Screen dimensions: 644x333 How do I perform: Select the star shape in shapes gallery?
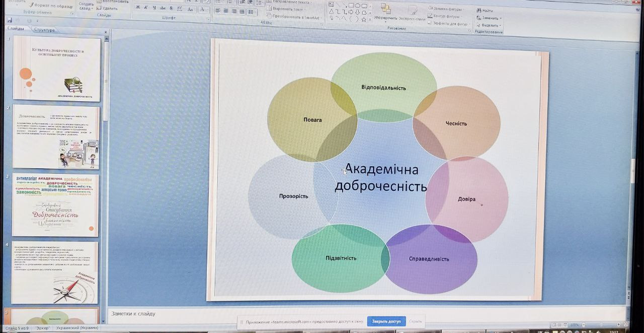click(363, 19)
